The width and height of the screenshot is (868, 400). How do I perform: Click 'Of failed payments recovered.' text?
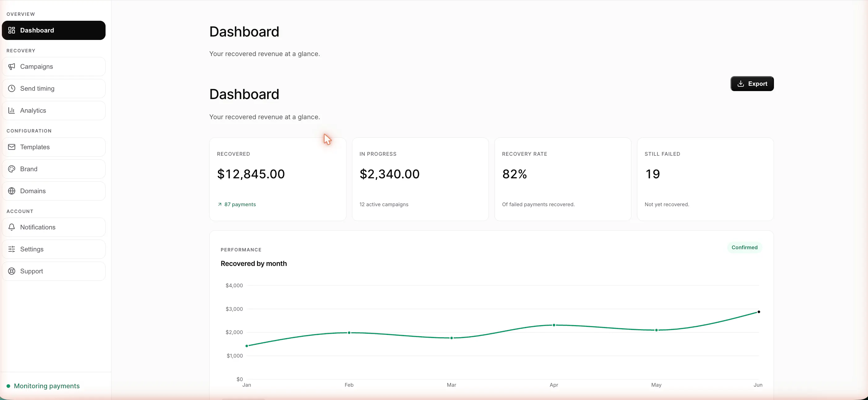pos(538,204)
